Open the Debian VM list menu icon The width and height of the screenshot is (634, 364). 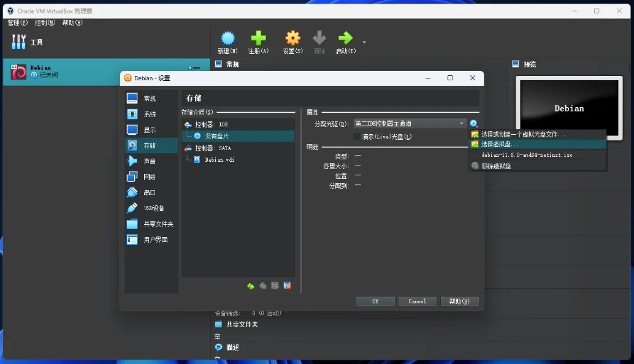(194, 68)
